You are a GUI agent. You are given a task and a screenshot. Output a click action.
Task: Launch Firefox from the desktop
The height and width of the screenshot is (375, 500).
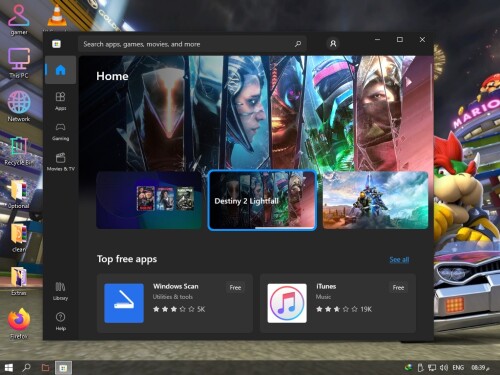click(19, 323)
